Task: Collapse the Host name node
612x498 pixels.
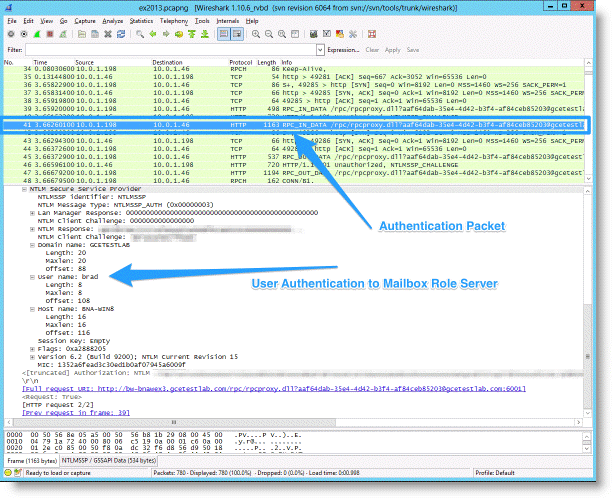Action: coord(32,309)
